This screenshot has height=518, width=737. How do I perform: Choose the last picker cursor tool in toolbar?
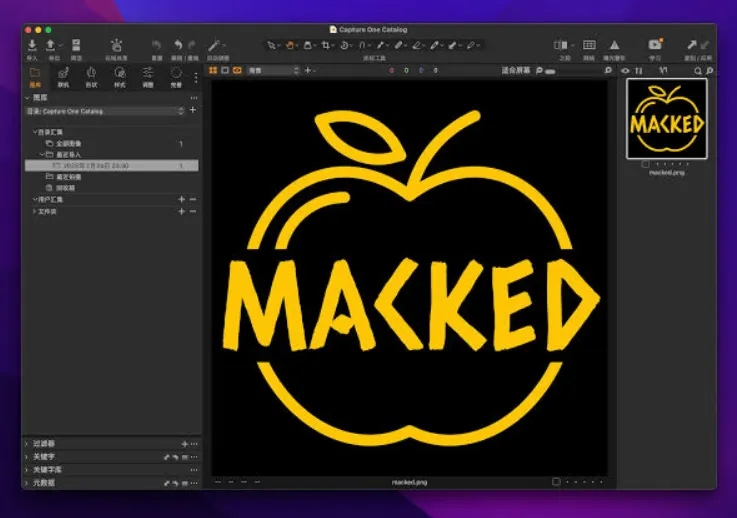470,46
